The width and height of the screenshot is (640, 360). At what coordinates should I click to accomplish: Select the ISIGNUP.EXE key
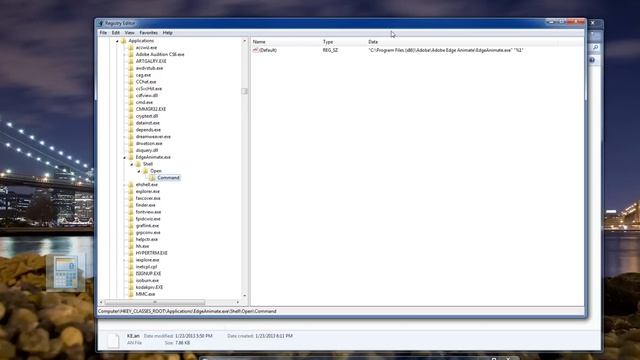coord(148,274)
